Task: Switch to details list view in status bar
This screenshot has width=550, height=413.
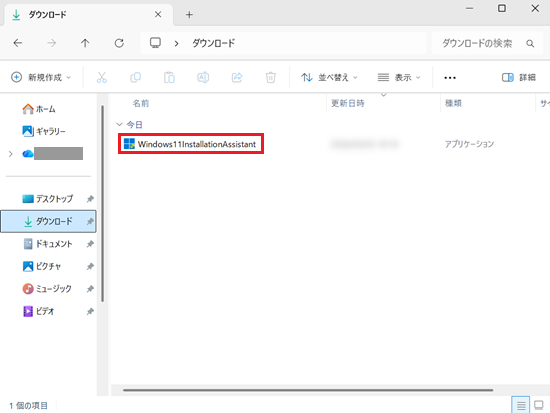Action: click(521, 405)
